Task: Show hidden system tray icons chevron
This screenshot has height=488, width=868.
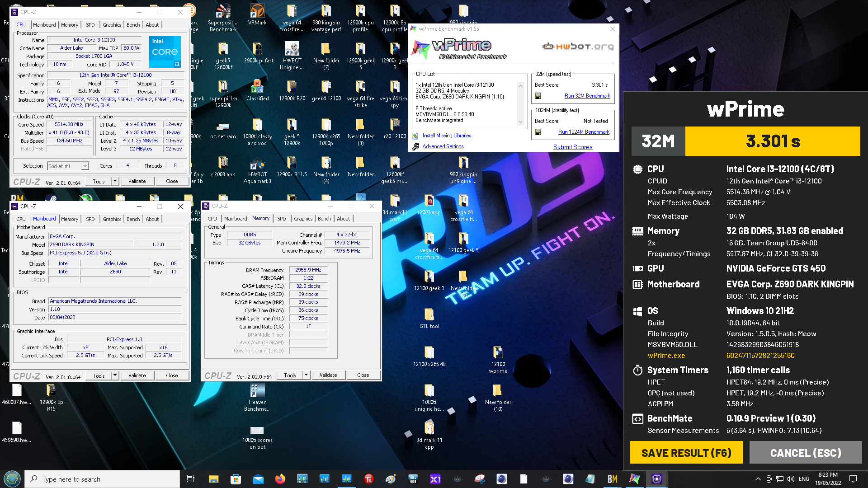Action: (758, 479)
